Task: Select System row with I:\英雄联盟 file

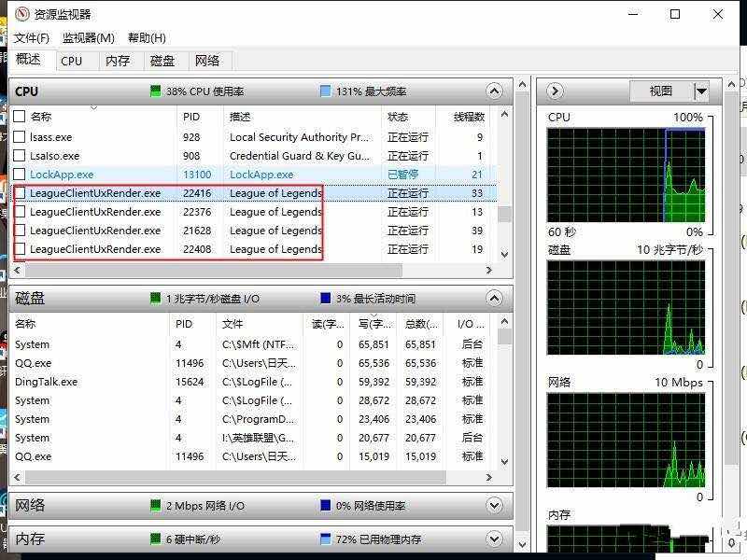Action: tap(252, 438)
